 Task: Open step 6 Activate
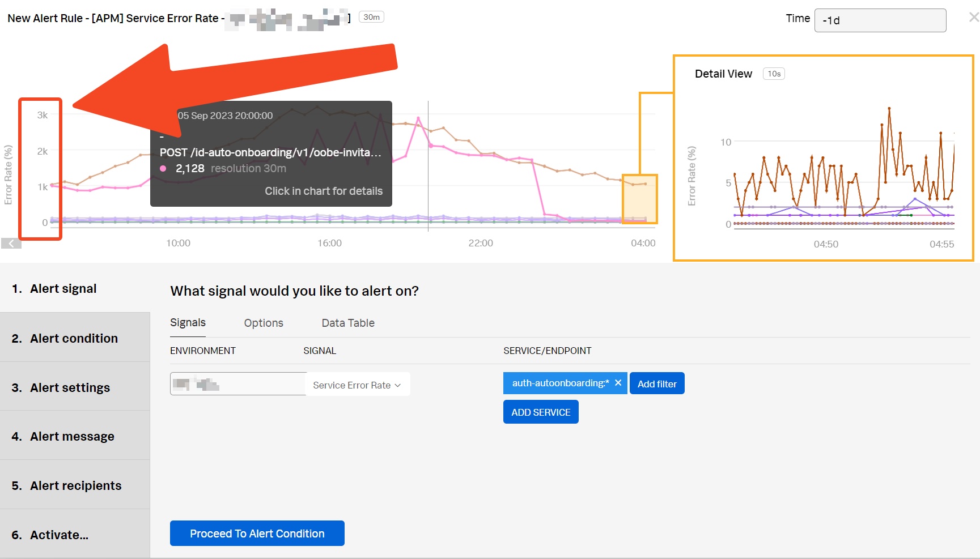coord(59,534)
